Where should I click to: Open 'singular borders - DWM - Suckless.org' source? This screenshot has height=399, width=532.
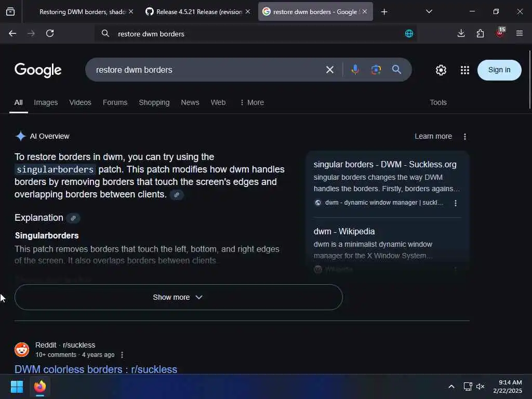tap(385, 165)
